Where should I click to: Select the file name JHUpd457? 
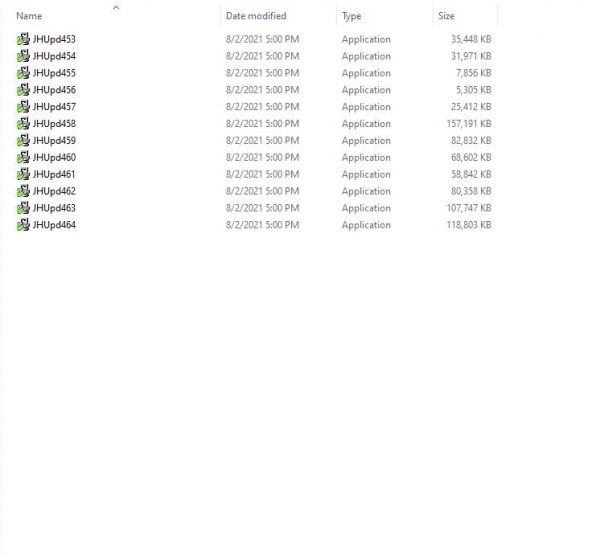(x=54, y=106)
